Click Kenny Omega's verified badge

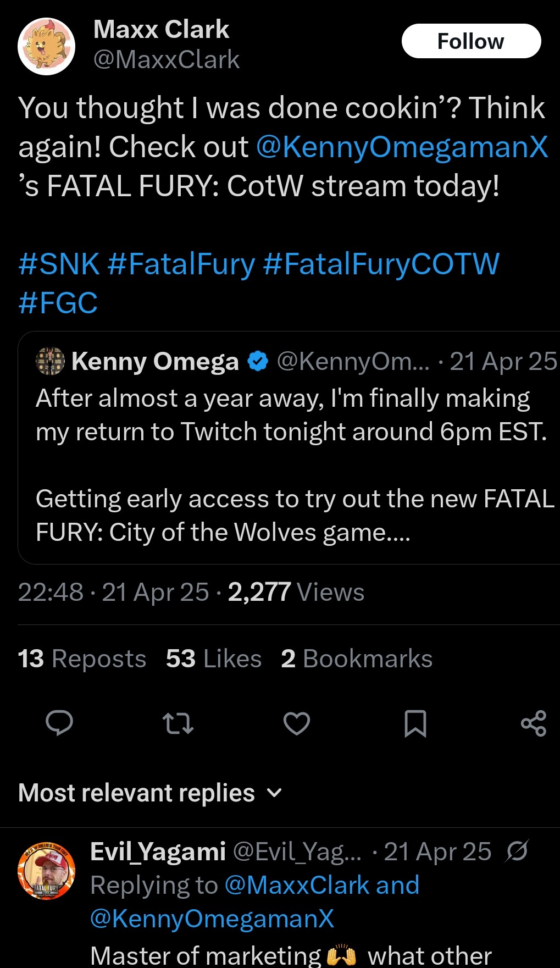pyautogui.click(x=258, y=362)
